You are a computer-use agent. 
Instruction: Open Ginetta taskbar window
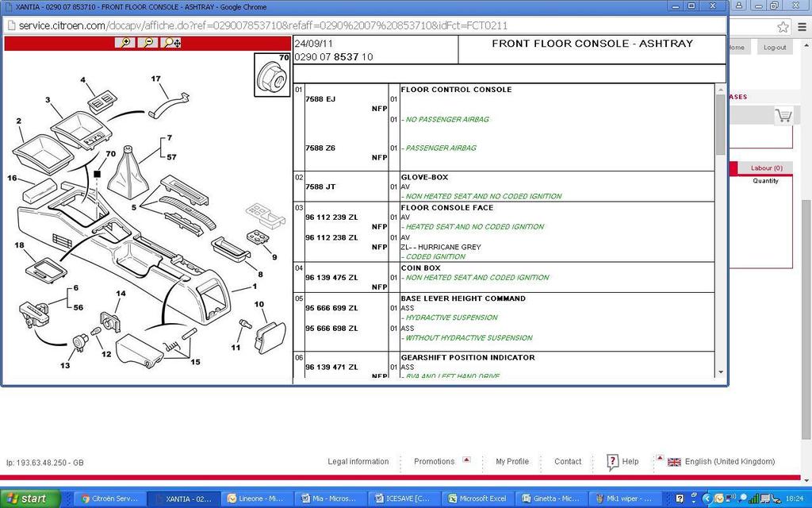[x=552, y=498]
